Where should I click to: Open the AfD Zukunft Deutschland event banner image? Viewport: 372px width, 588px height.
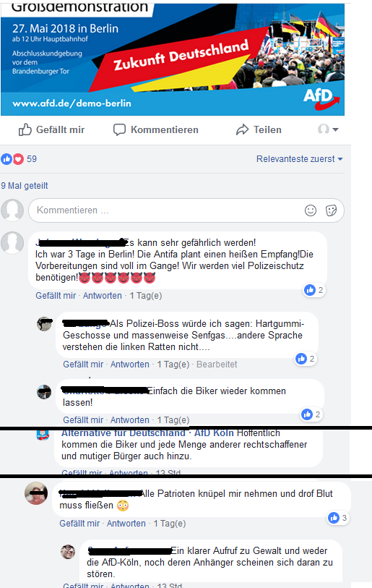tap(173, 59)
